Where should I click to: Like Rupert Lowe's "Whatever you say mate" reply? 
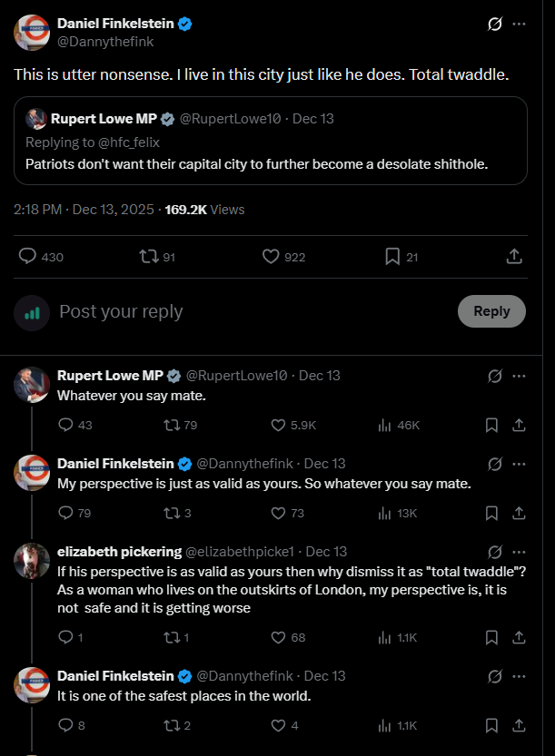click(280, 425)
